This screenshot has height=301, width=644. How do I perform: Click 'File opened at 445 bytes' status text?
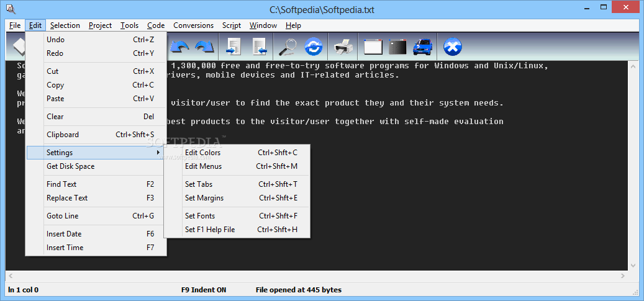coord(299,290)
